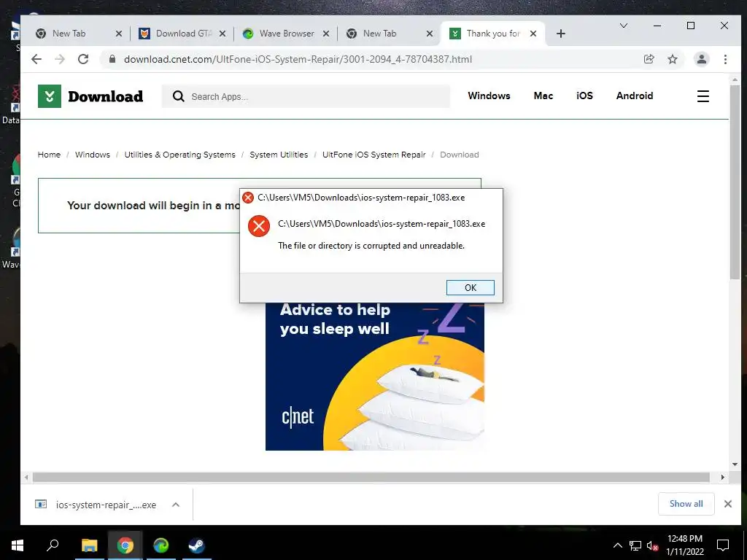Open taskbar search
The image size is (747, 560).
(53, 545)
